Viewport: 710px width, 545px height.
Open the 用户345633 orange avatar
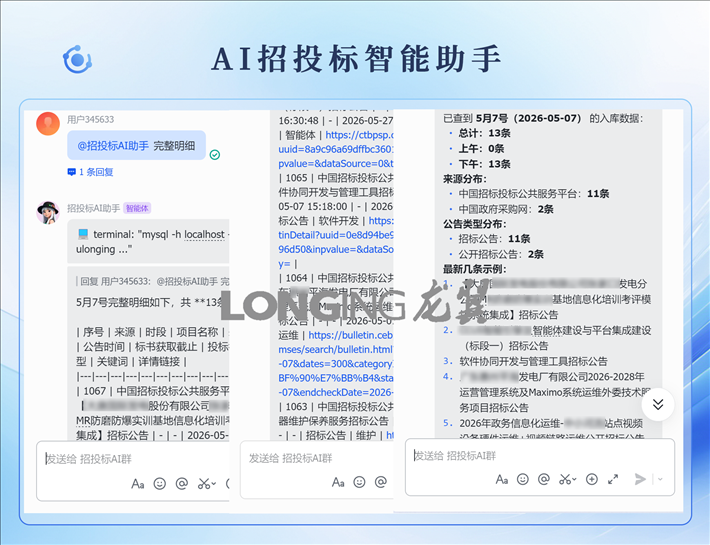pyautogui.click(x=48, y=124)
